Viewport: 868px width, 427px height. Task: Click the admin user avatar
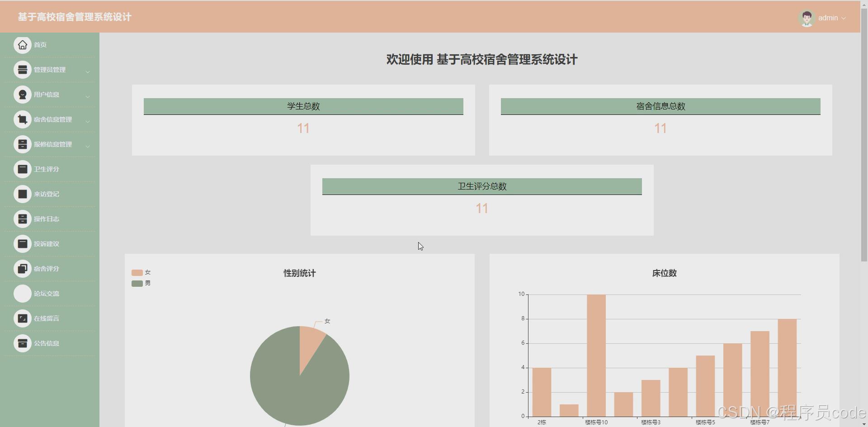[x=807, y=18]
